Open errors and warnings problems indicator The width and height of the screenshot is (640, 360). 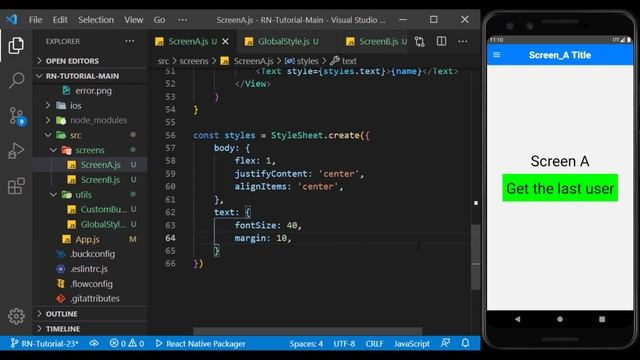click(127, 344)
